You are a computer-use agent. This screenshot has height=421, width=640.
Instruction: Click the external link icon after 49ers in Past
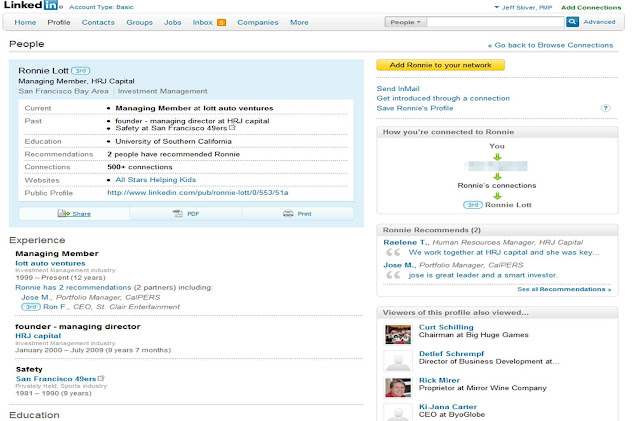[x=232, y=127]
